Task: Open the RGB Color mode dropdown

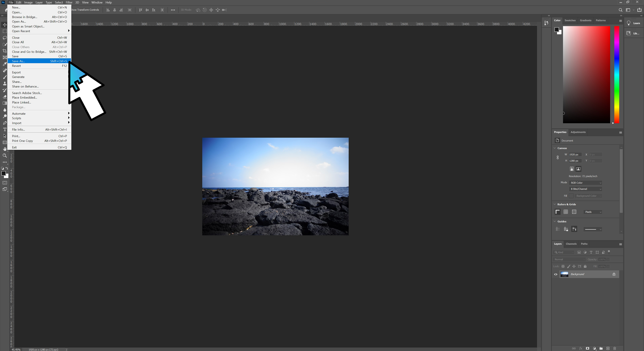Action: [x=585, y=183]
